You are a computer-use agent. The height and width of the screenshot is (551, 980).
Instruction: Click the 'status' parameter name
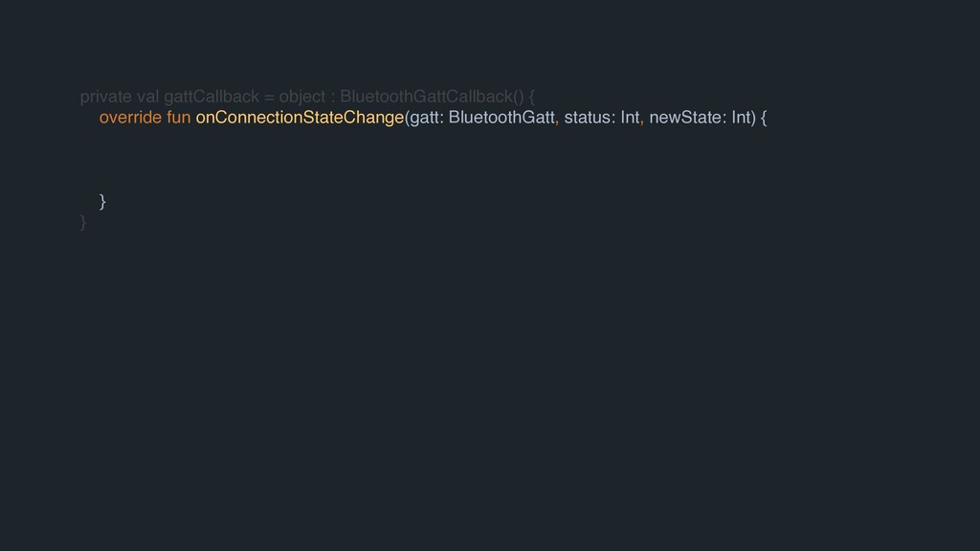588,118
